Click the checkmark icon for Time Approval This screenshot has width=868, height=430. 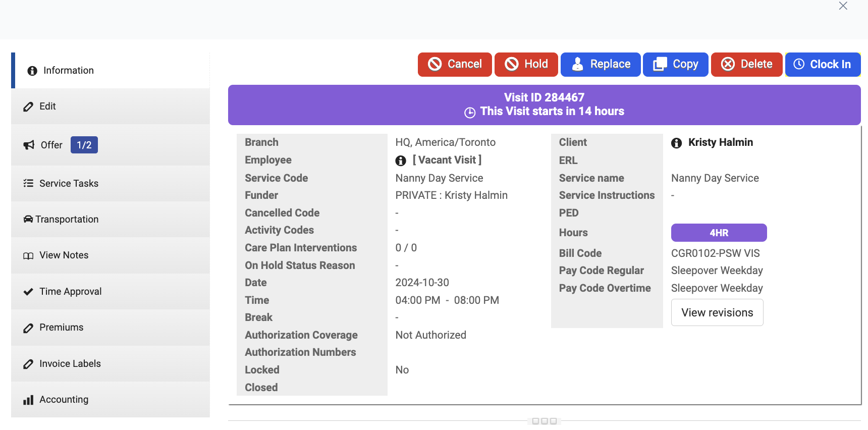(x=28, y=292)
